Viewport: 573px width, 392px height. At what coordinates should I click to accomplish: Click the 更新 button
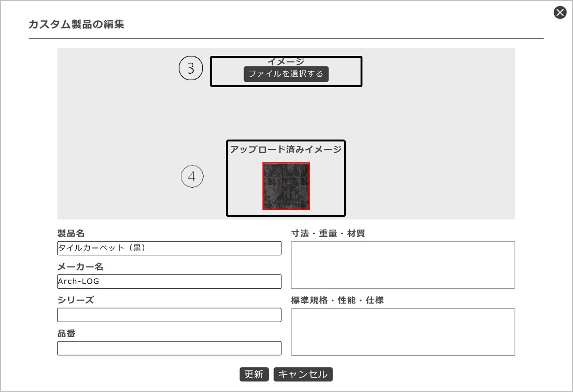point(254,374)
